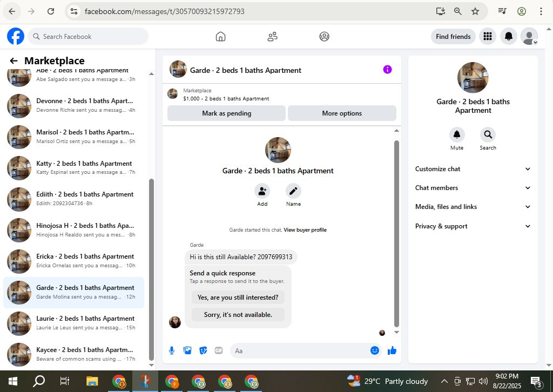This screenshot has width=553, height=392.
Task: Open Marisol conversation in list
Action: (x=73, y=137)
